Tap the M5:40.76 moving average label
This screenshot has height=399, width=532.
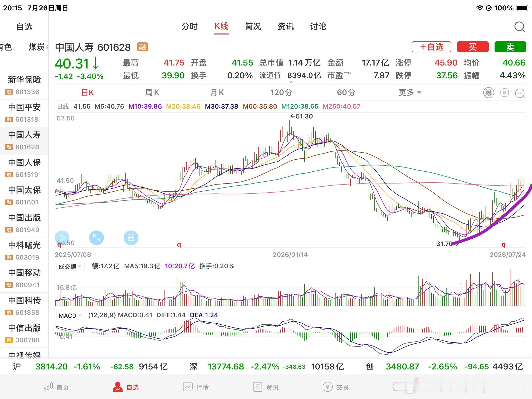coord(109,106)
